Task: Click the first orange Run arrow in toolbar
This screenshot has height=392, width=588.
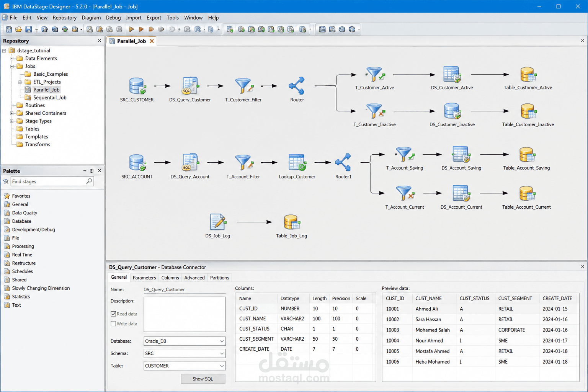Action: pyautogui.click(x=131, y=29)
